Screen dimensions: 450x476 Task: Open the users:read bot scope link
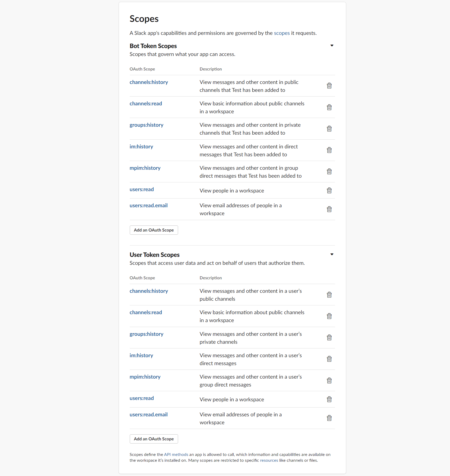tap(142, 189)
